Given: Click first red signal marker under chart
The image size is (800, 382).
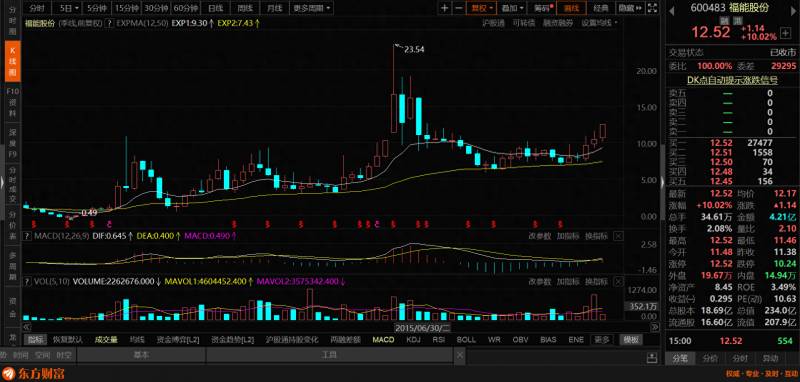Looking at the screenshot, I should point(34,224).
